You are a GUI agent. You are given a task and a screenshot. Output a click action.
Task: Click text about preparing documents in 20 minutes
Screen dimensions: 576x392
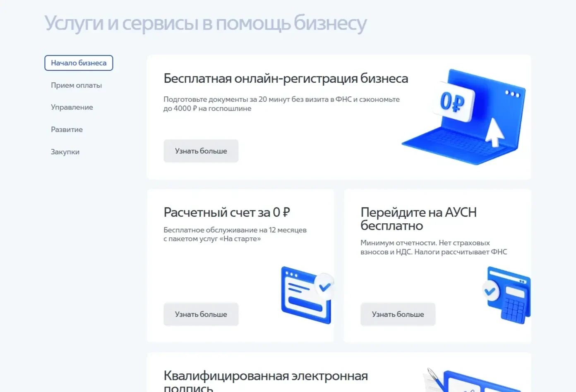click(x=281, y=104)
